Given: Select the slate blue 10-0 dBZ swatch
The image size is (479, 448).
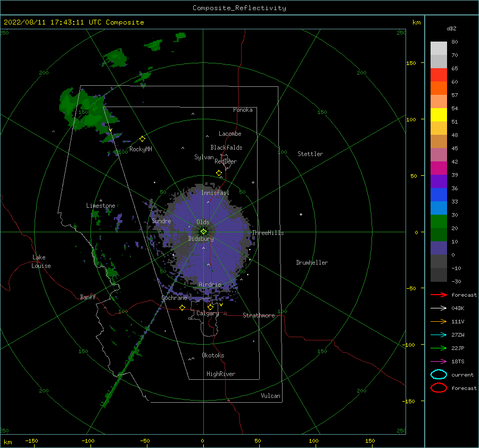Looking at the screenshot, I should [x=439, y=248].
